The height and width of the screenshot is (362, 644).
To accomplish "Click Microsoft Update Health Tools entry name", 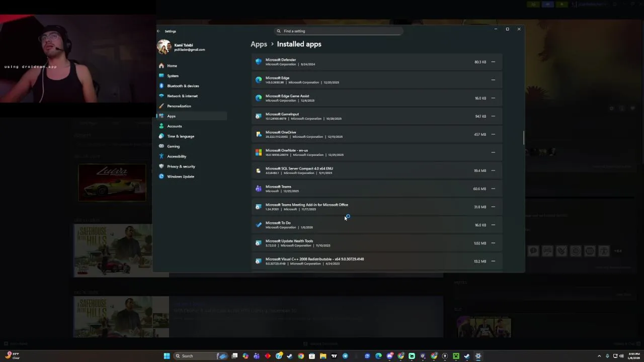I will pos(289,241).
